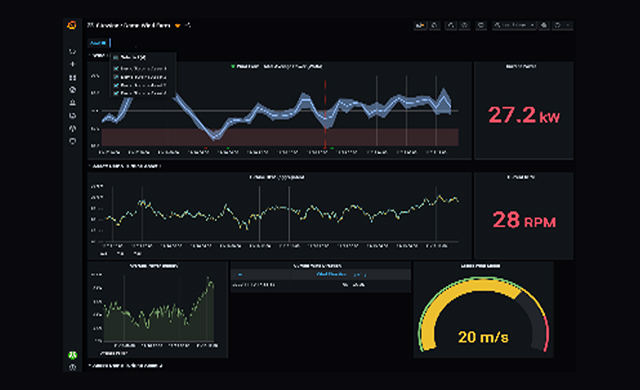Click the Zoom out time range icon
The width and height of the screenshot is (640, 390).
pyautogui.click(x=544, y=25)
